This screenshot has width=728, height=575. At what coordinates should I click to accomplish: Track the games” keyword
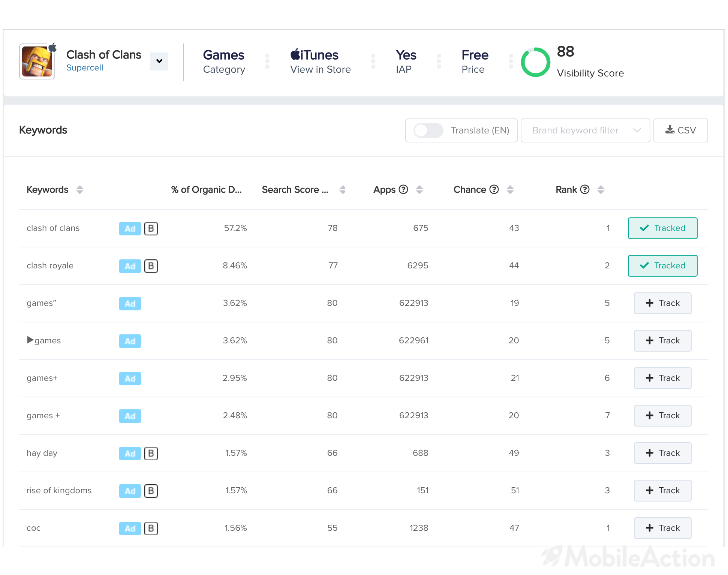662,303
